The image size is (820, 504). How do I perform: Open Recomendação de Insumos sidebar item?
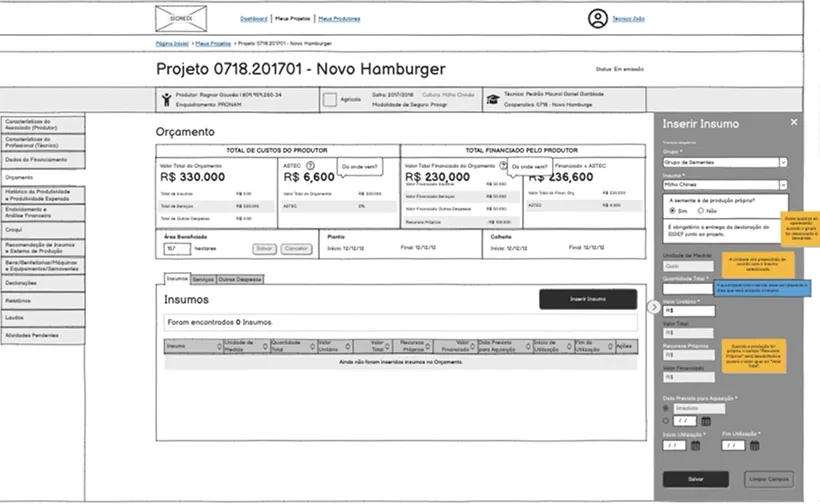42,248
